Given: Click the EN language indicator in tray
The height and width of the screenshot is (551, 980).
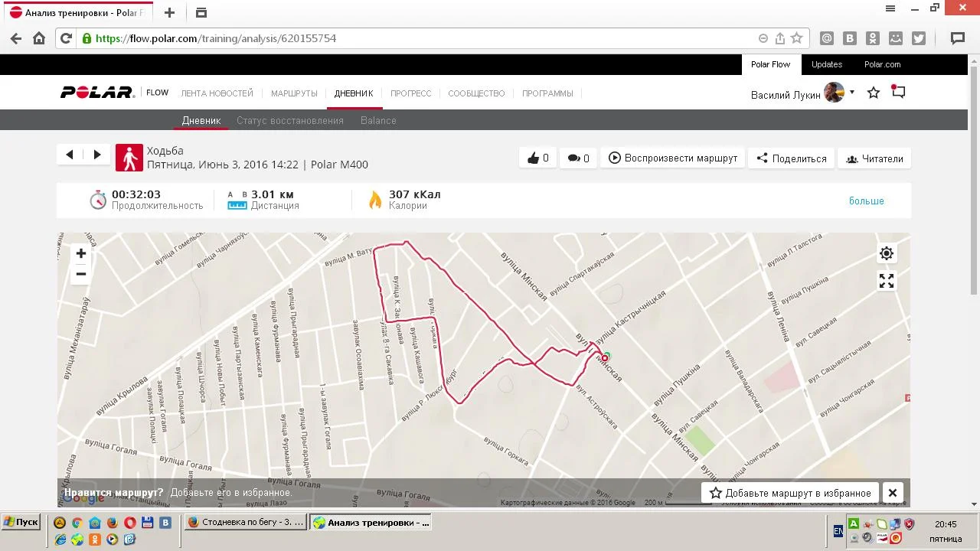Looking at the screenshot, I should tap(838, 530).
